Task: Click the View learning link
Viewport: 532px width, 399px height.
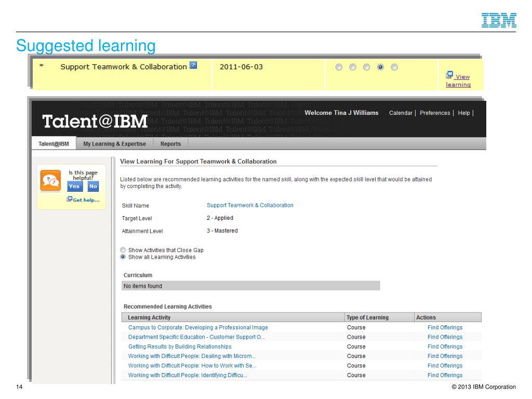Action: point(458,81)
